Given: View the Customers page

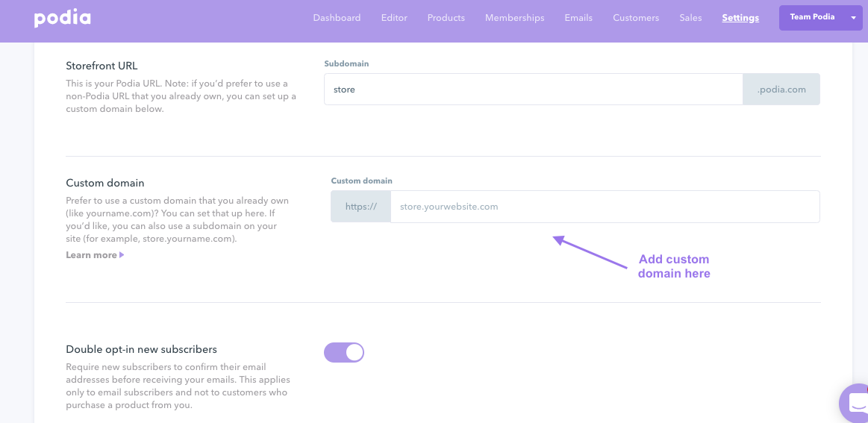Looking at the screenshot, I should (x=636, y=18).
